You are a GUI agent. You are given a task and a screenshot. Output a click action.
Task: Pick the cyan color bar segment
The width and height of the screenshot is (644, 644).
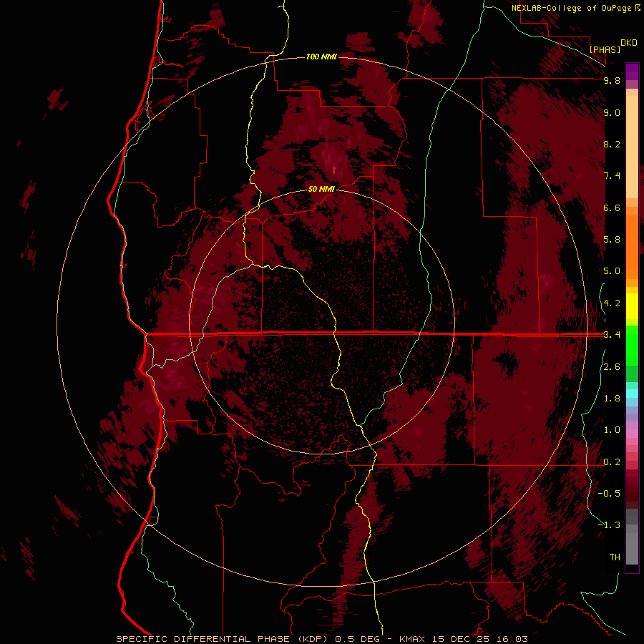[x=632, y=394]
